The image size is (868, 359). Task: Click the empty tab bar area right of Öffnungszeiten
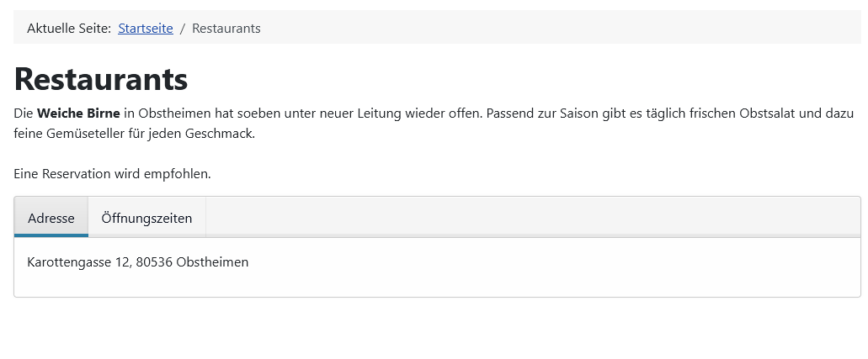click(x=530, y=217)
